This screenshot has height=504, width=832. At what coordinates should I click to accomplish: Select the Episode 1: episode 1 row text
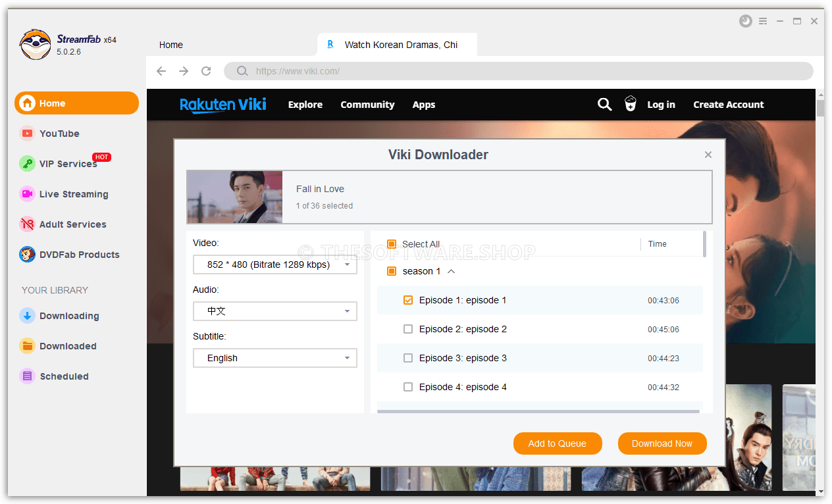[x=463, y=300]
